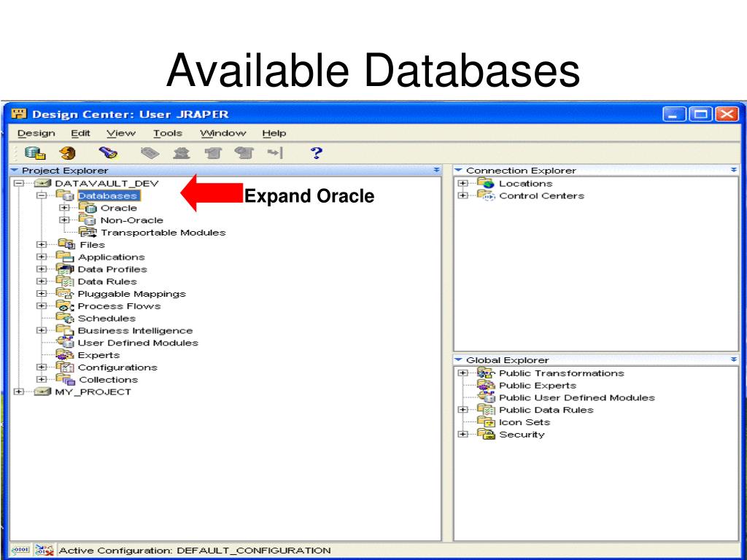This screenshot has width=747, height=560.
Task: Open the View menu
Action: [121, 133]
